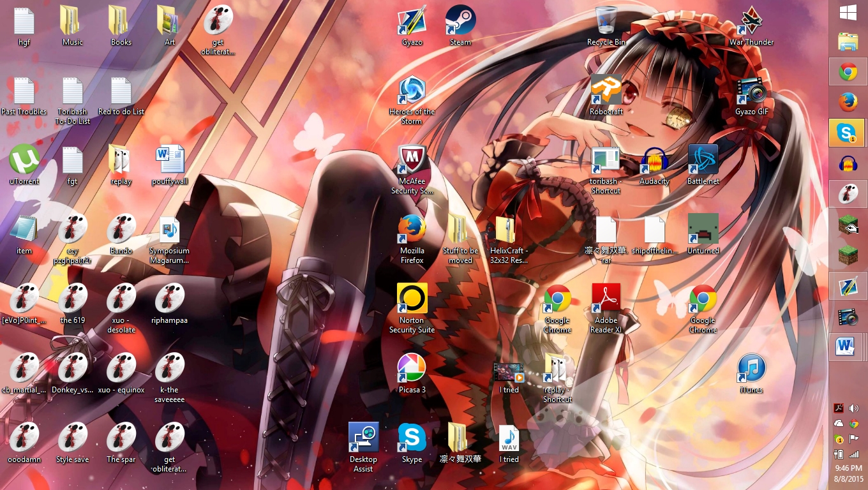This screenshot has height=490, width=868.
Task: Select the toribash - Shortcut icon
Action: [606, 170]
